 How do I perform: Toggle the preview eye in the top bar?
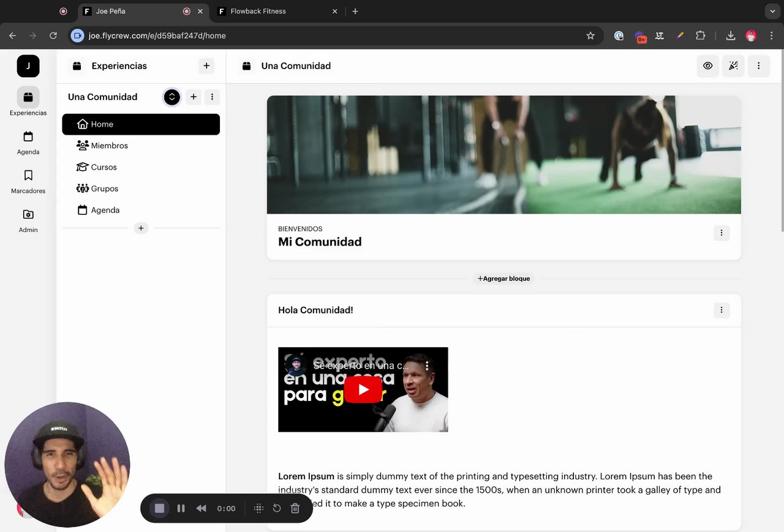[708, 66]
